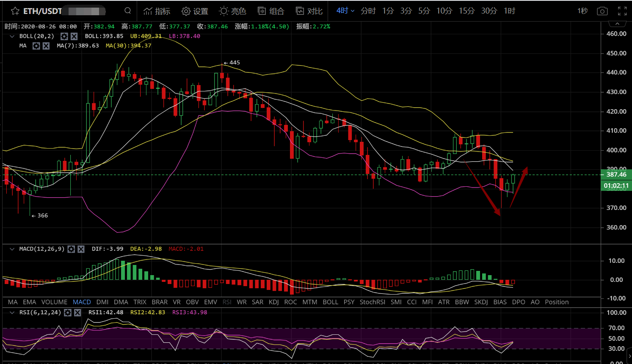Click the 对比 compare button
Screen dimensions: 632x364
pyautogui.click(x=309, y=11)
